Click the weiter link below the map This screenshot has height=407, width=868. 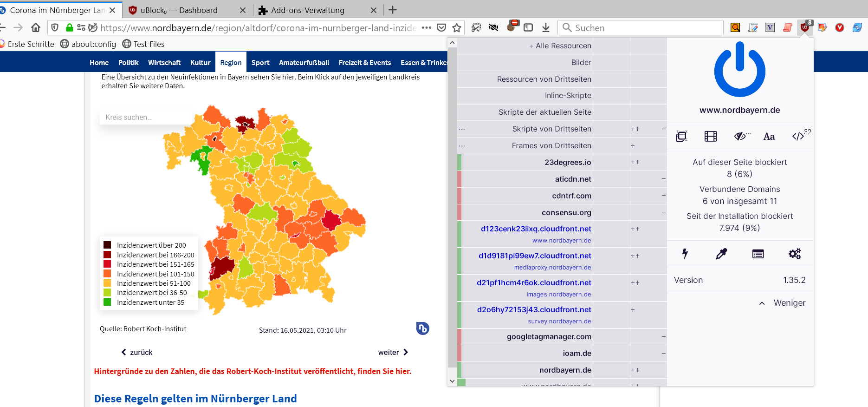pos(393,352)
